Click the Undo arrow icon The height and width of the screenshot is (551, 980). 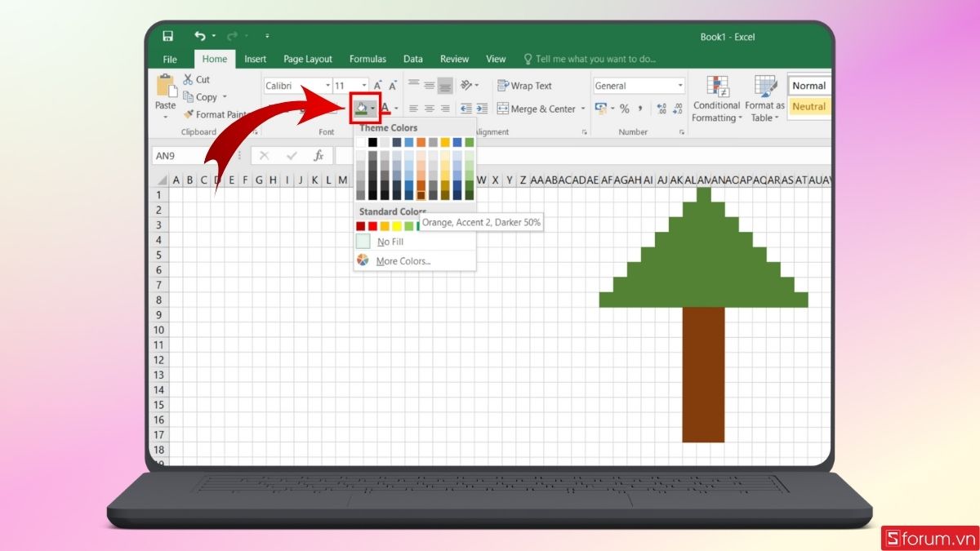[x=200, y=36]
